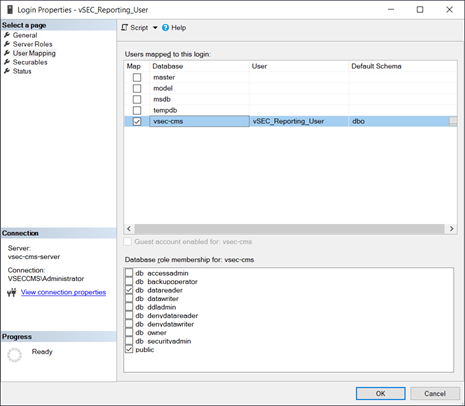465x406 pixels.
Task: Click Cancel to discard changes
Action: (x=435, y=393)
